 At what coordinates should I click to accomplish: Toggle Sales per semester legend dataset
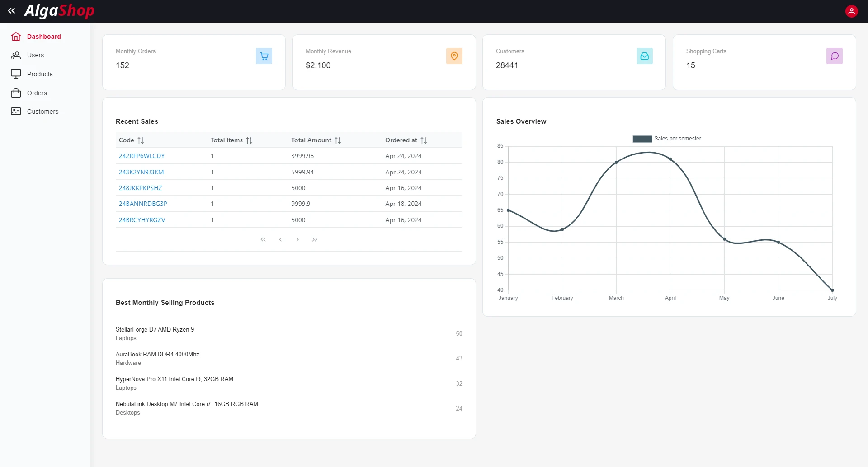point(667,139)
